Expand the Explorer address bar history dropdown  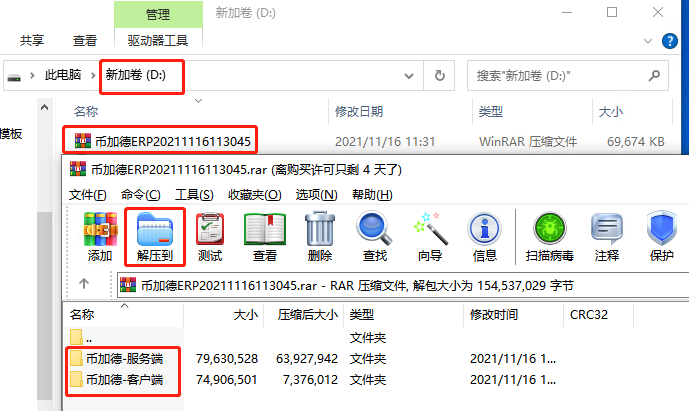point(409,75)
